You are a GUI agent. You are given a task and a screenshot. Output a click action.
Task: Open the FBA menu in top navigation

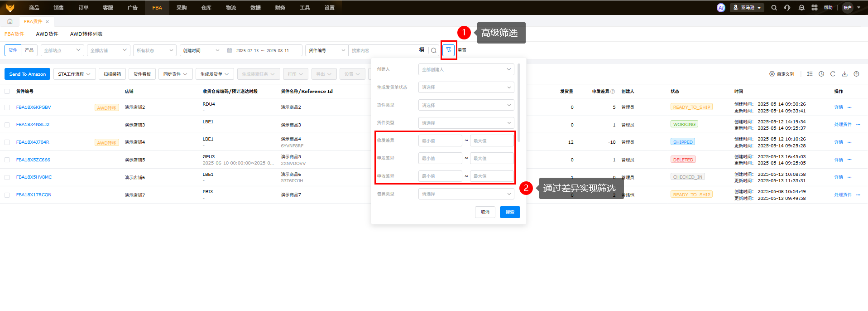point(157,8)
